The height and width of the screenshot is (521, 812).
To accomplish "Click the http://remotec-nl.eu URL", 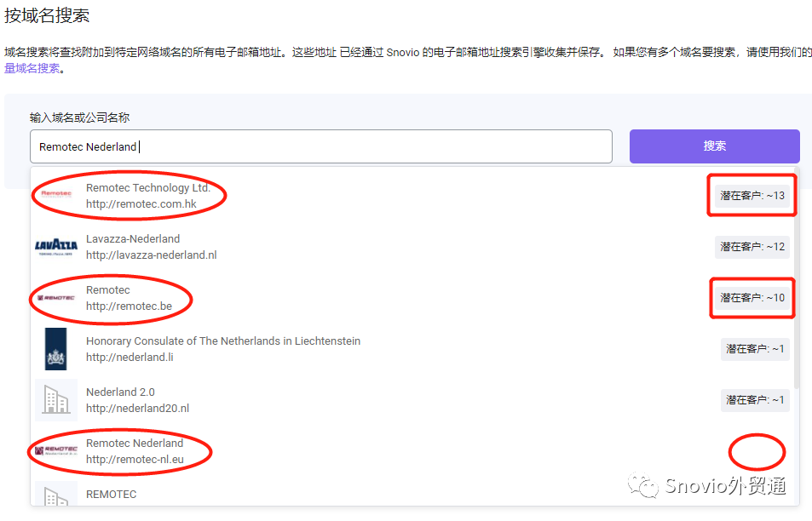I will point(135,460).
